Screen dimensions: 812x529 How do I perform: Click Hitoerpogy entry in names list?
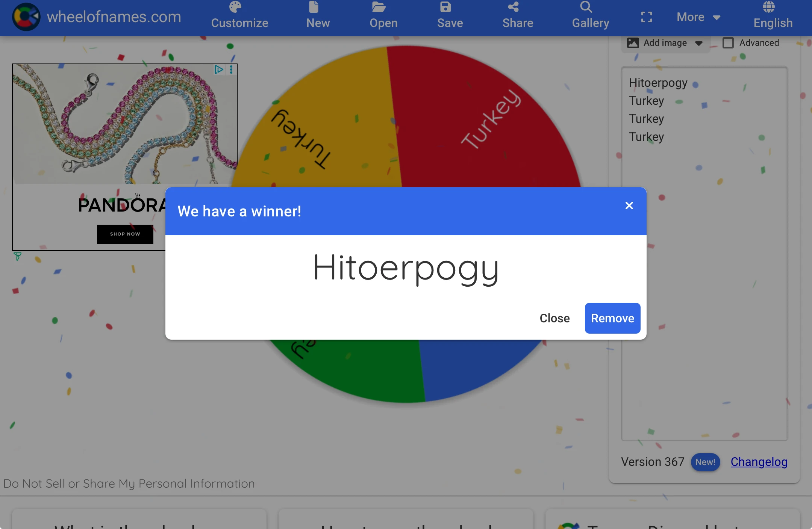[x=658, y=83]
